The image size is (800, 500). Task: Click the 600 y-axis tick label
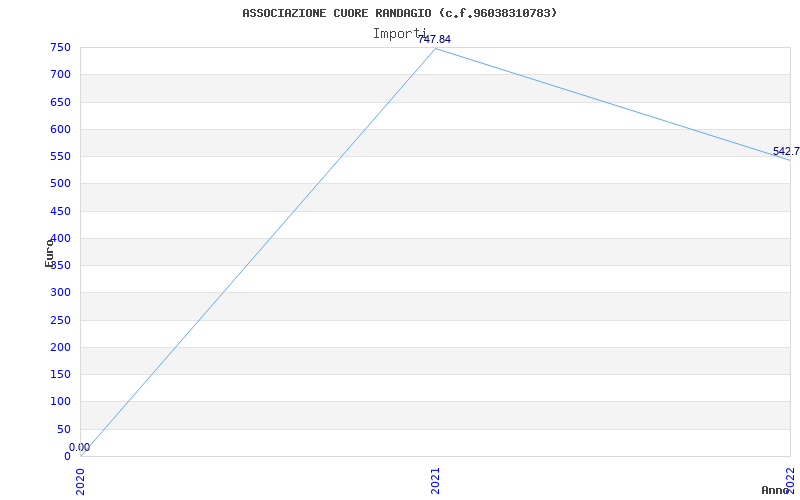coord(60,129)
